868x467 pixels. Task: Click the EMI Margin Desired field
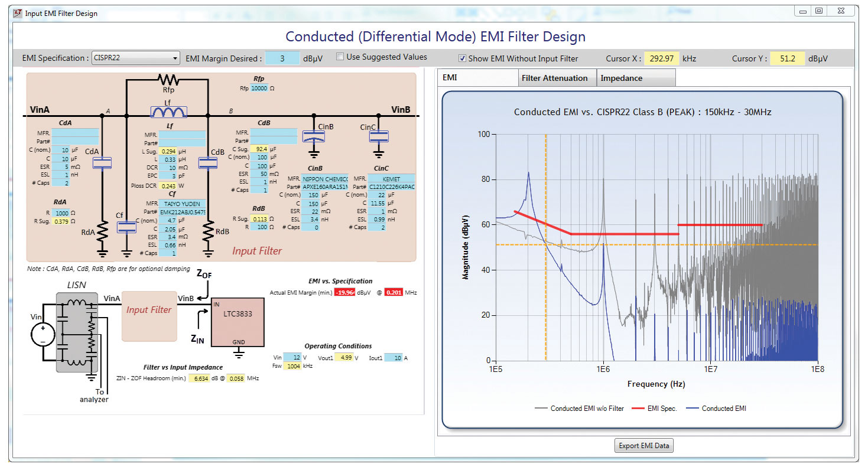tap(282, 58)
